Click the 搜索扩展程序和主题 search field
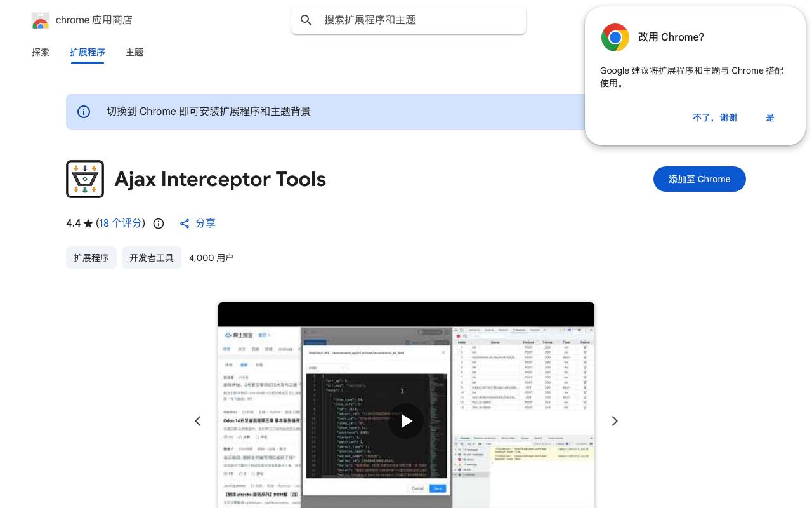812x508 pixels. pos(409,20)
